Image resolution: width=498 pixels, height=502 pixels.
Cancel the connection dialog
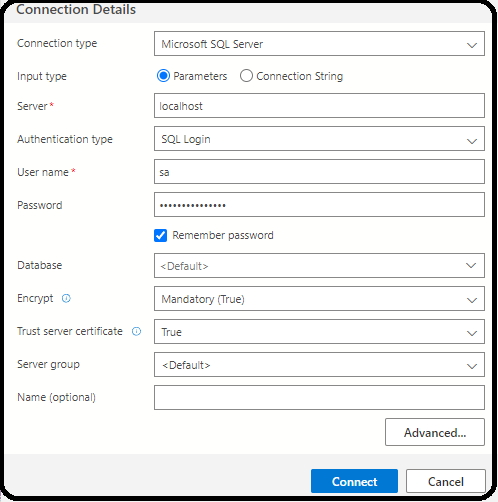(446, 481)
